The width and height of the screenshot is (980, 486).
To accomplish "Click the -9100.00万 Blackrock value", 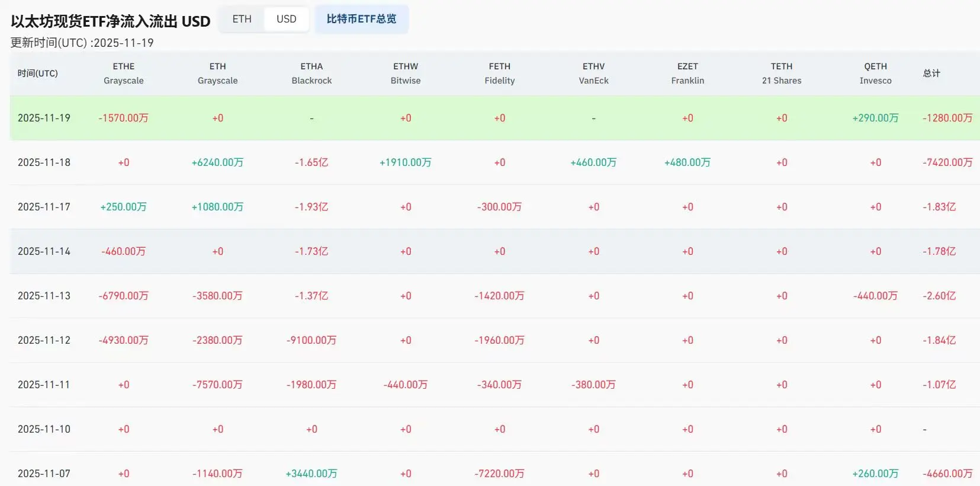I will point(311,340).
